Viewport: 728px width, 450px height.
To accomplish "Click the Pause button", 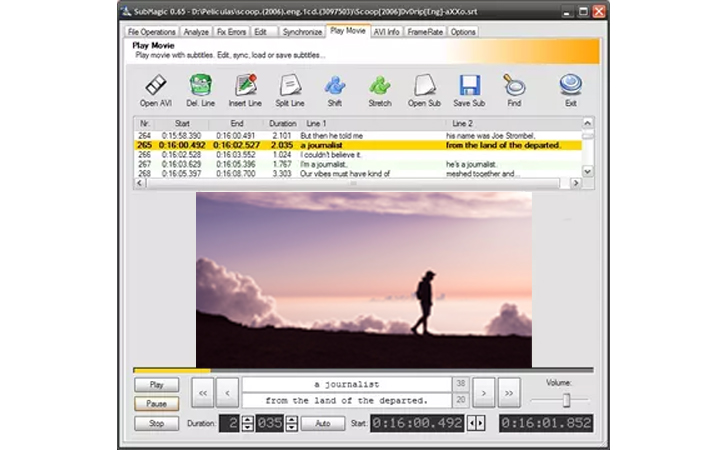I will coord(156,404).
